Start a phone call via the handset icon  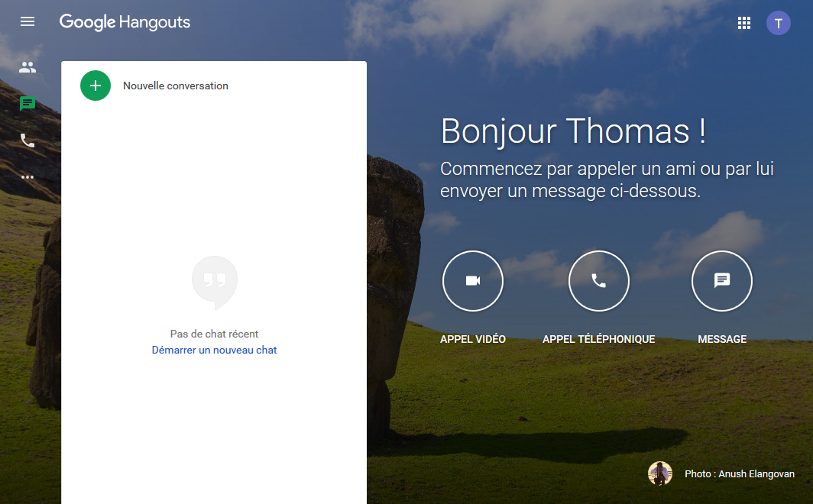(598, 281)
